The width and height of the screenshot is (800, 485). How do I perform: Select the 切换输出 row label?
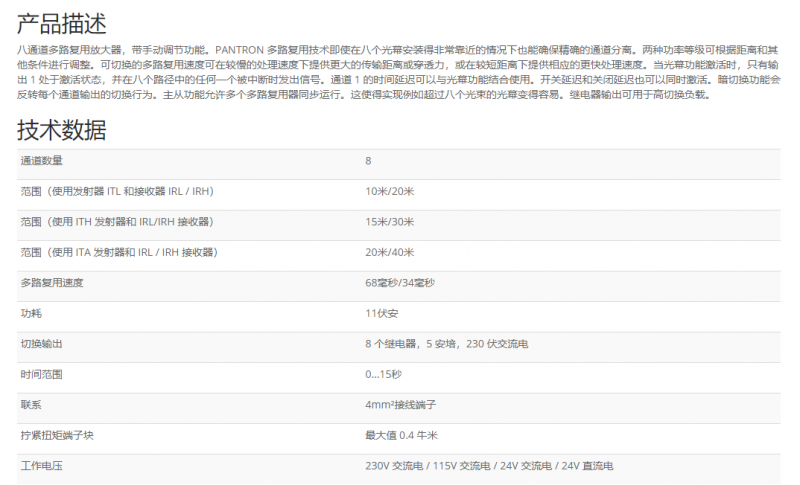[x=42, y=343]
